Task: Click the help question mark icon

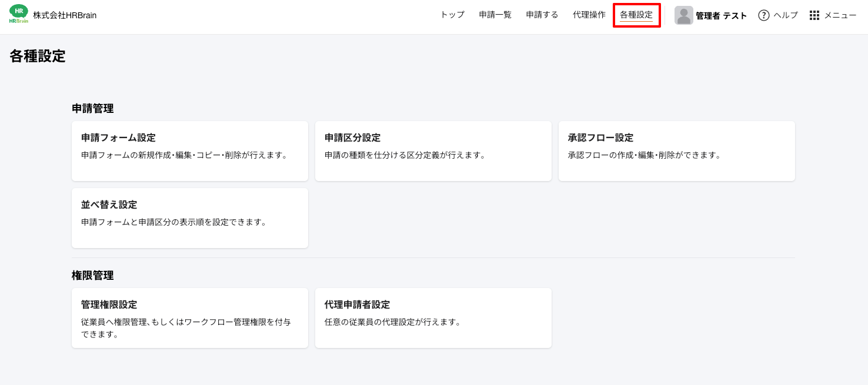Action: click(763, 15)
